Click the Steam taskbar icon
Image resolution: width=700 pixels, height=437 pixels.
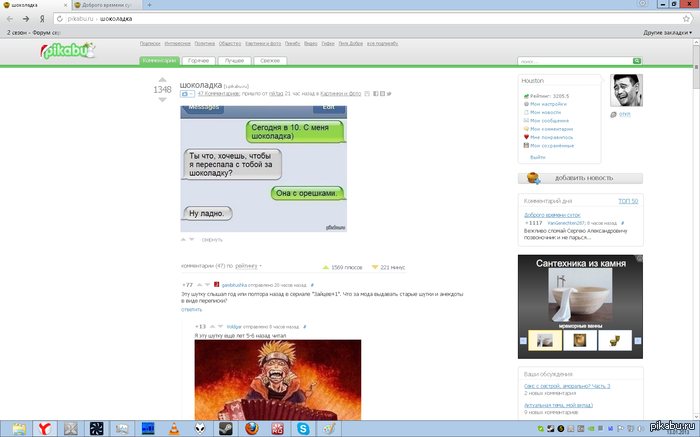[x=225, y=428]
